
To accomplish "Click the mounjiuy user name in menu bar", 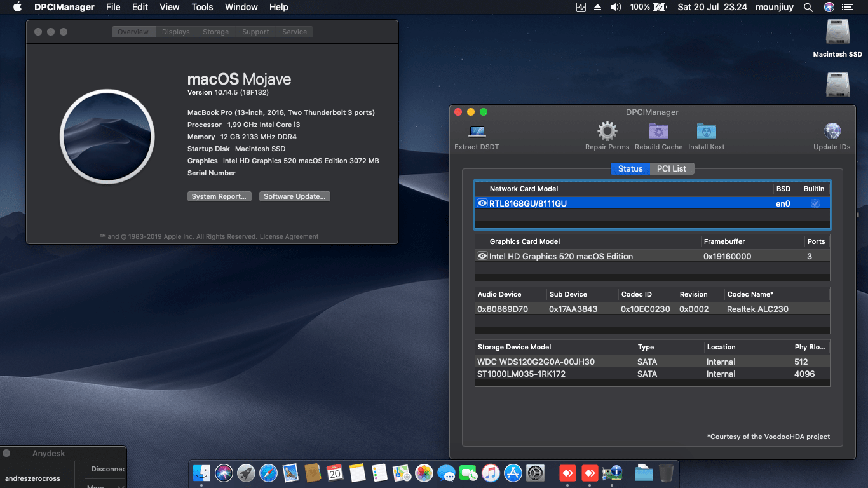I will point(775,7).
